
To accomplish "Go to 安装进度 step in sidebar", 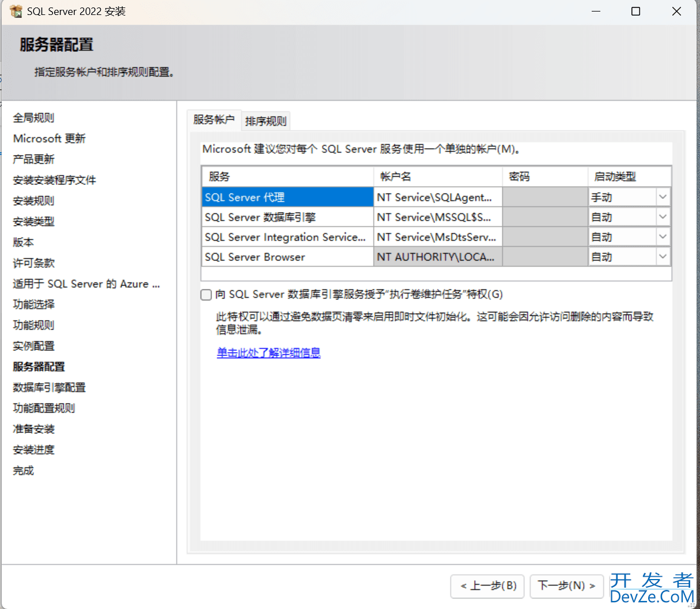I will coord(33,449).
